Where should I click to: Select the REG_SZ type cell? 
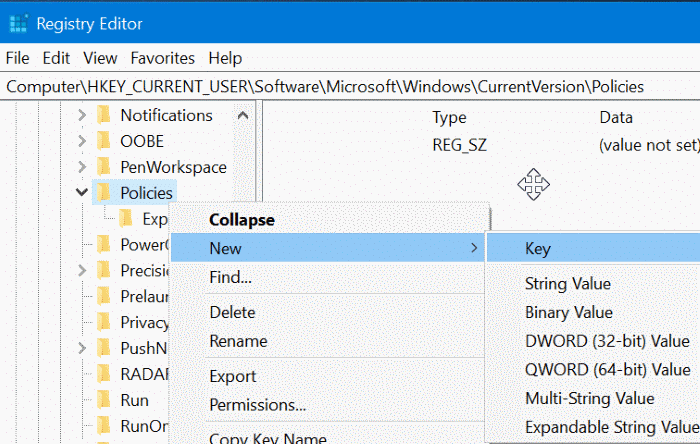[459, 145]
